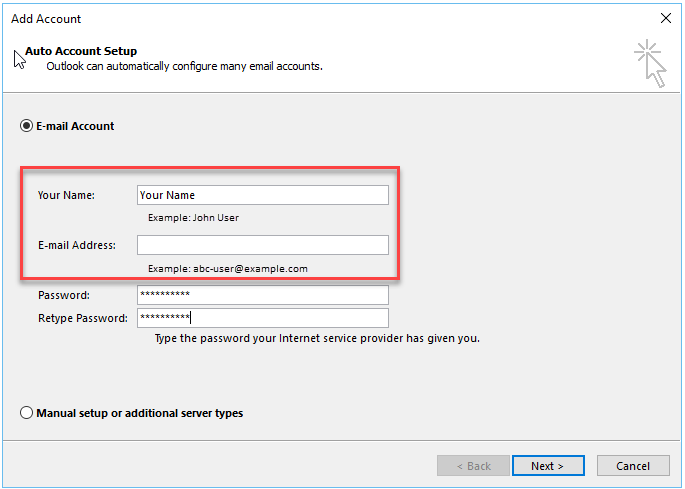Select the E-mail Account radio button

point(26,126)
